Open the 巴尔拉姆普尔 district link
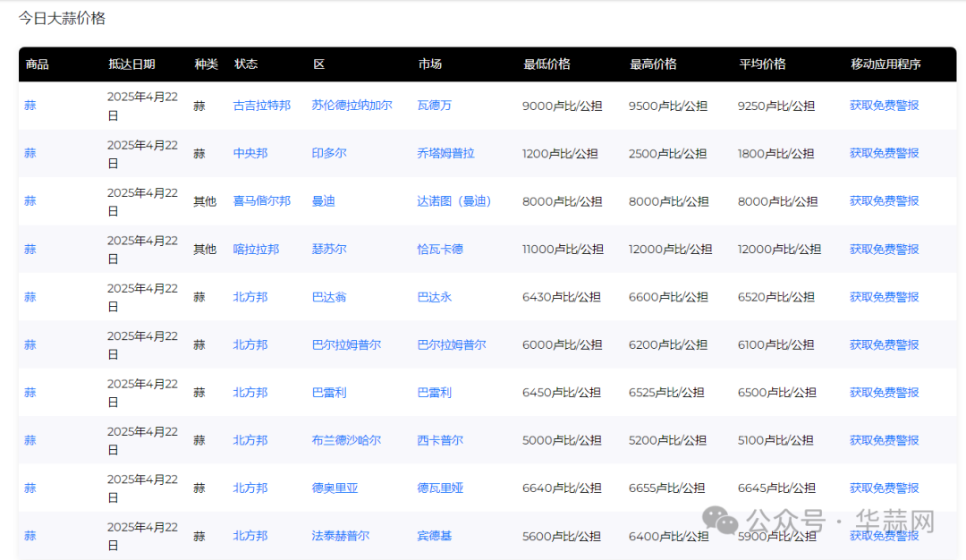 pos(346,344)
